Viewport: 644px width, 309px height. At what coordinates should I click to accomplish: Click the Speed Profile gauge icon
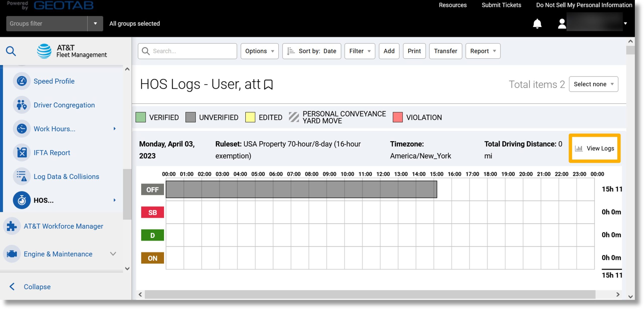(22, 81)
